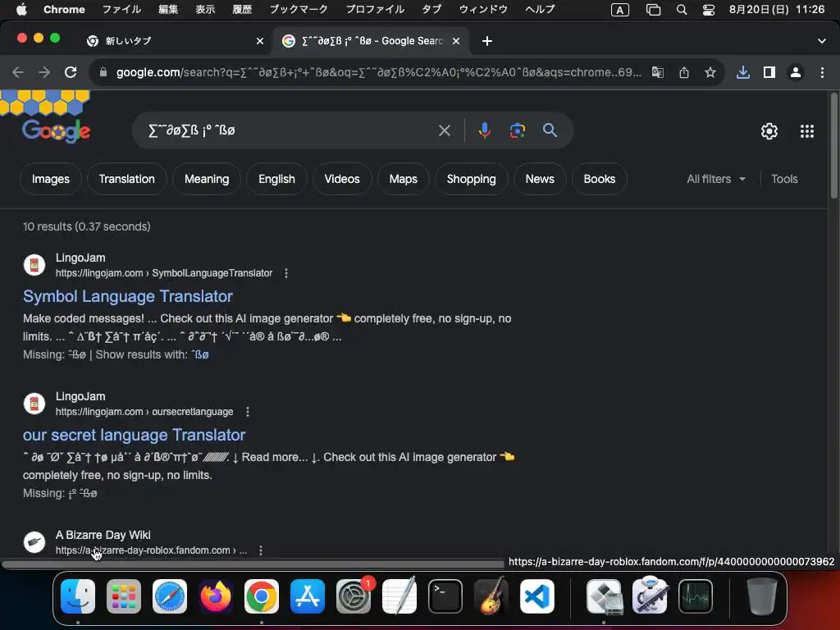Filter results by Images

click(x=50, y=179)
